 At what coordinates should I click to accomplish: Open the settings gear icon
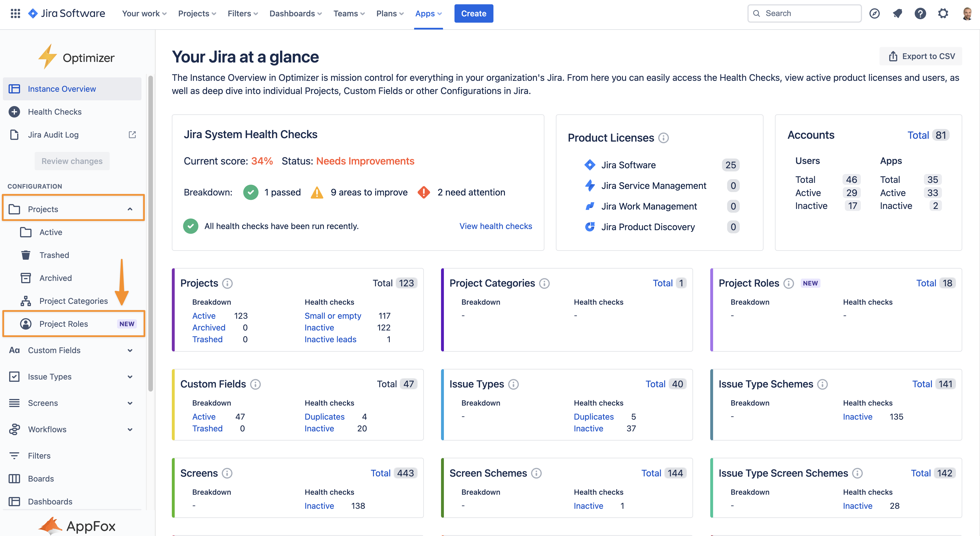pos(943,14)
